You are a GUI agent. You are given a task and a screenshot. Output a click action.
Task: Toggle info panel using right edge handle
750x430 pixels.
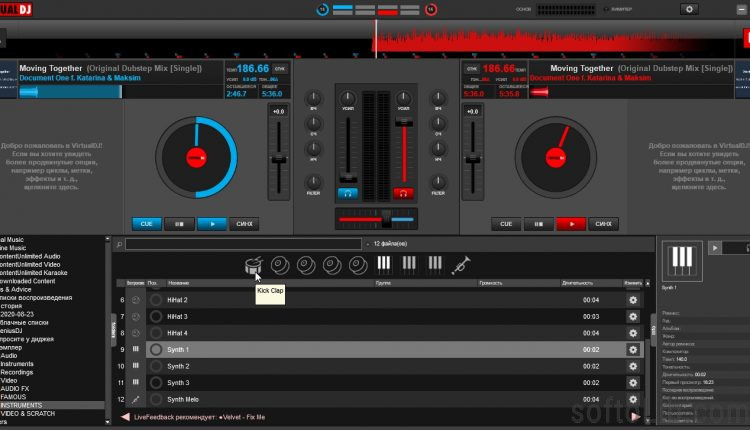click(653, 330)
